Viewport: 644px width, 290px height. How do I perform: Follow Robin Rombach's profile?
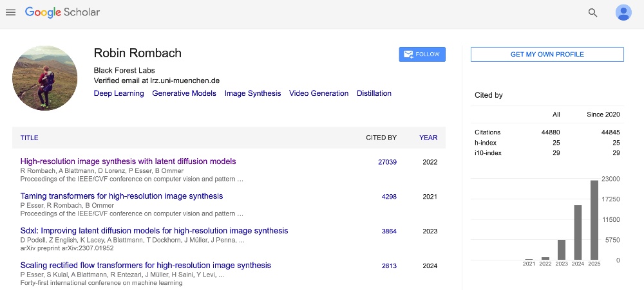[x=422, y=55]
